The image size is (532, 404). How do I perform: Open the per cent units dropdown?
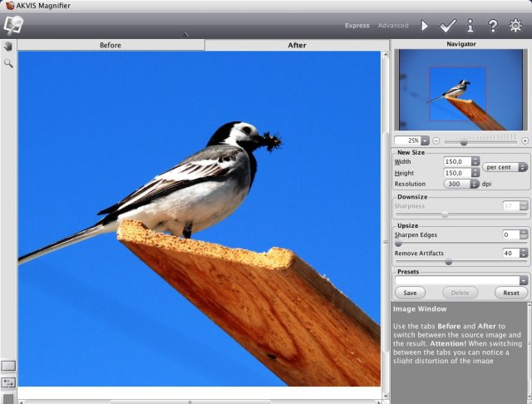(x=505, y=167)
